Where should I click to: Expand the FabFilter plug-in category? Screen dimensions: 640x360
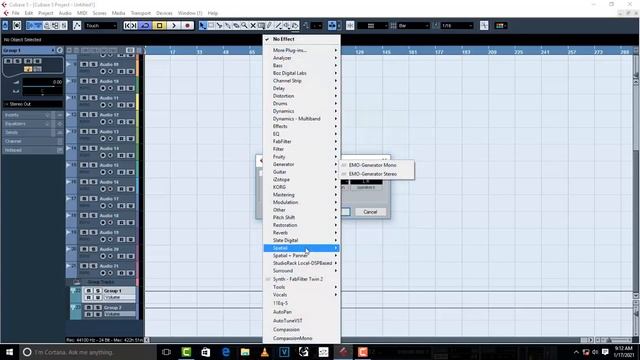pyautogui.click(x=302, y=142)
